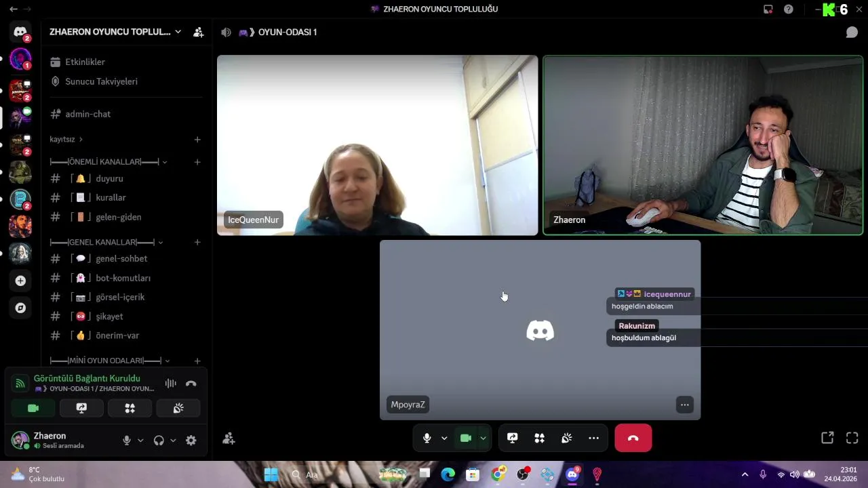Open Discord direct messages home icon
Screen dimensions: 868x488
click(x=20, y=32)
